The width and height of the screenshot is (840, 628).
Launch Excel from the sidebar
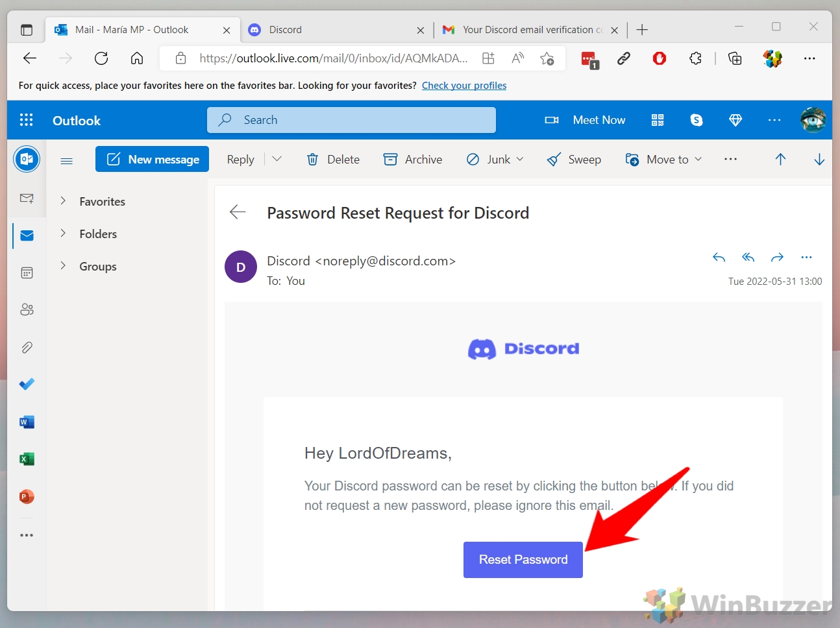point(27,459)
